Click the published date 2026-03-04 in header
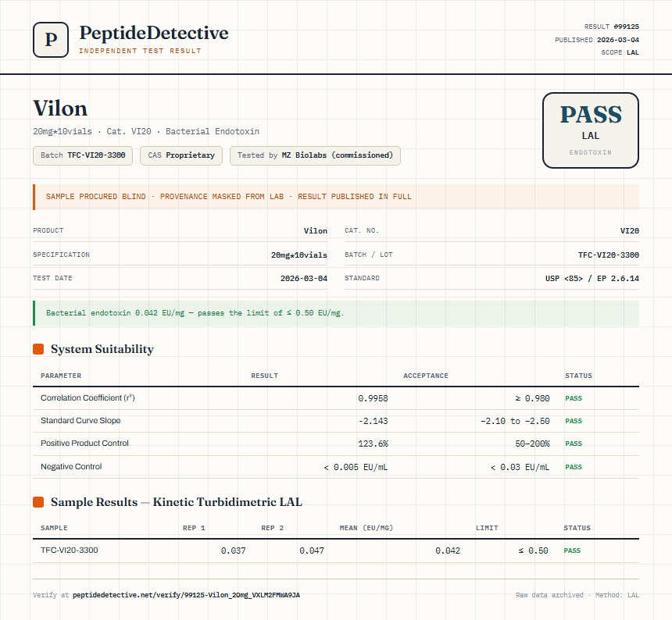 (x=618, y=40)
